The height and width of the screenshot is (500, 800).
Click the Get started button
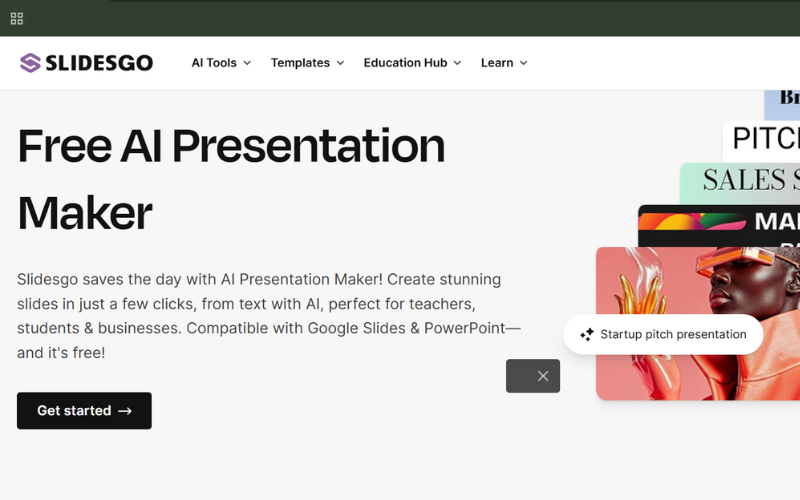pyautogui.click(x=84, y=411)
